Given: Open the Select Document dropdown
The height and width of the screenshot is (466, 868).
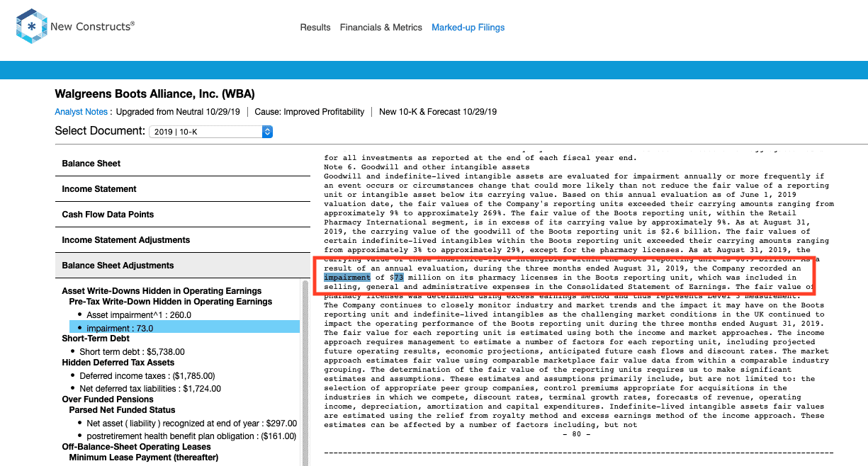Looking at the screenshot, I should point(210,132).
